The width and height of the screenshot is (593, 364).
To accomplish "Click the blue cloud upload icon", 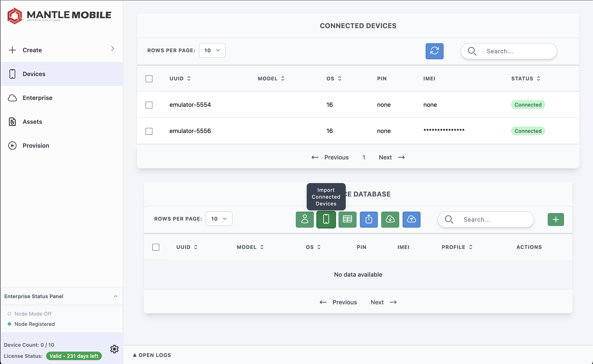I will [x=411, y=219].
